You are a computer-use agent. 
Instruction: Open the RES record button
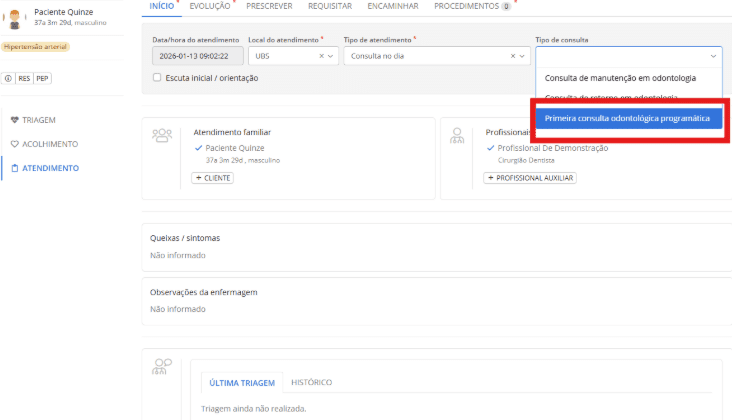(24, 78)
